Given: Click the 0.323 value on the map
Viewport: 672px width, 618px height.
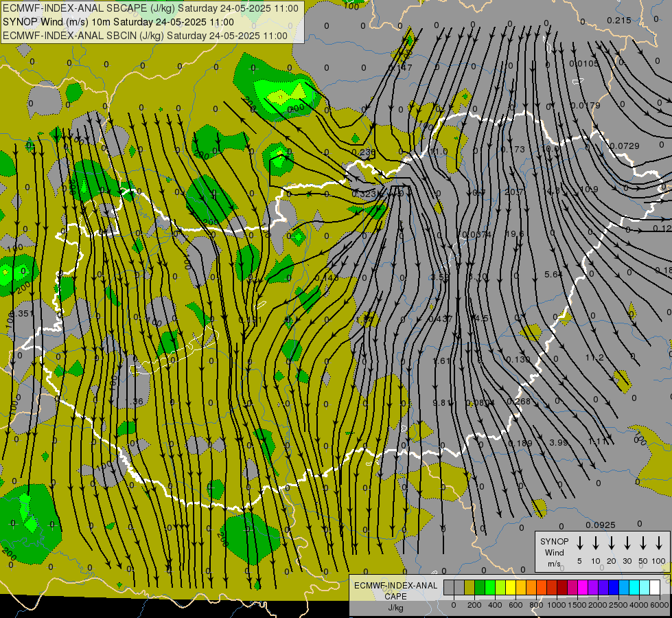Looking at the screenshot, I should pyautogui.click(x=364, y=194).
